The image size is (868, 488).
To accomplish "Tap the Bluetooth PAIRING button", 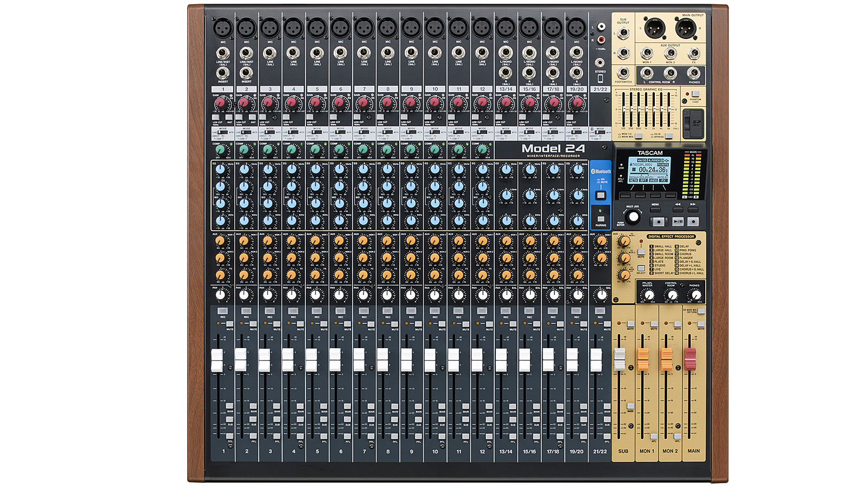I will pos(601,219).
